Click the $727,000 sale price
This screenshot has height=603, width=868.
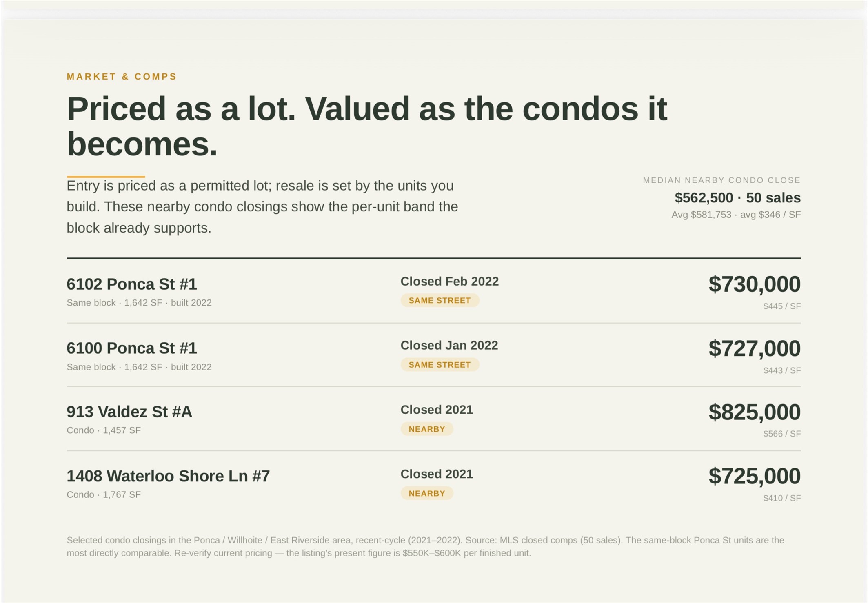click(x=754, y=348)
